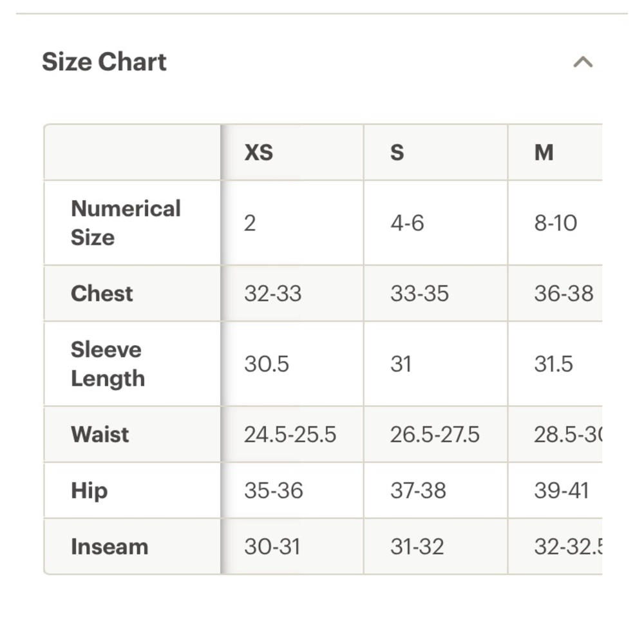Click the XS sleeve length 30.5

pyautogui.click(x=267, y=364)
